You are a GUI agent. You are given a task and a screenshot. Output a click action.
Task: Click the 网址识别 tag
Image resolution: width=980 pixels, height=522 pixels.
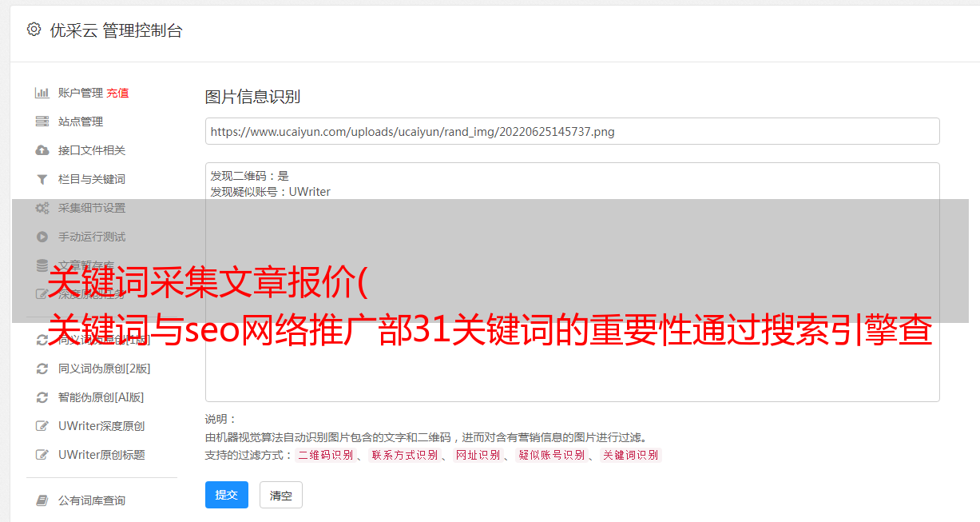(x=478, y=455)
